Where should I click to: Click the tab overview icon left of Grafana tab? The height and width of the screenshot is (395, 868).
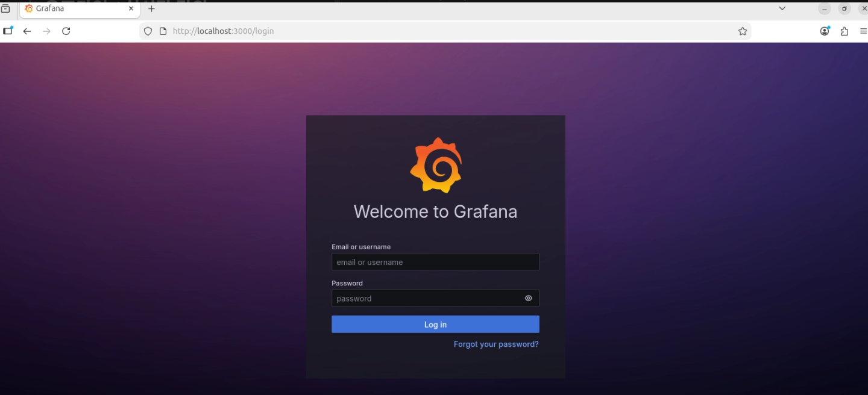click(x=5, y=9)
